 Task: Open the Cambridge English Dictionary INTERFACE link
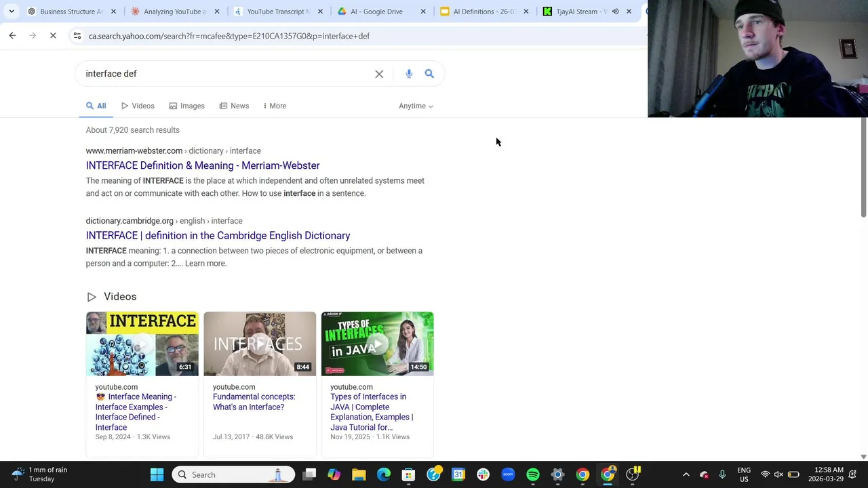pyautogui.click(x=218, y=235)
